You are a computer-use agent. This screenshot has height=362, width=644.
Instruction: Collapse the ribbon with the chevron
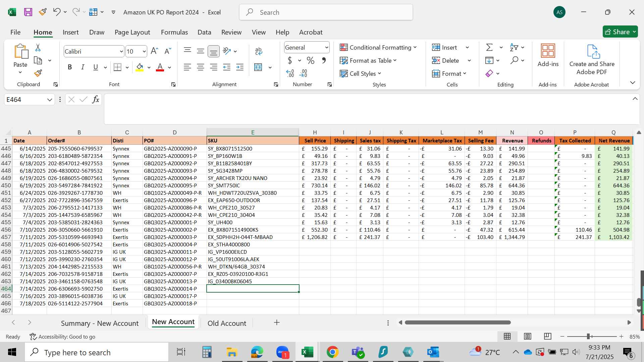pyautogui.click(x=633, y=82)
